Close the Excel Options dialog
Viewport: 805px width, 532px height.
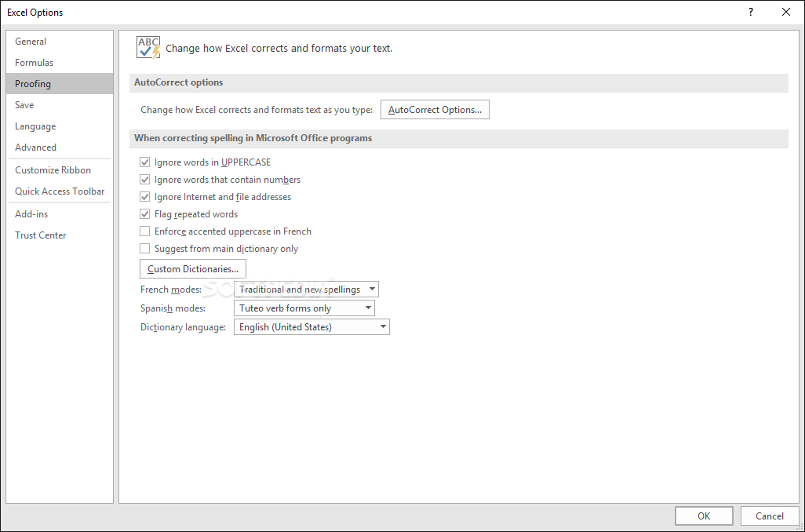(785, 12)
